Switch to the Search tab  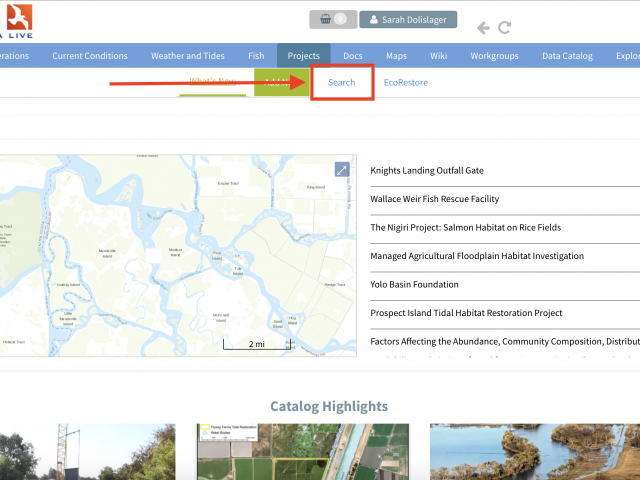pyautogui.click(x=342, y=82)
